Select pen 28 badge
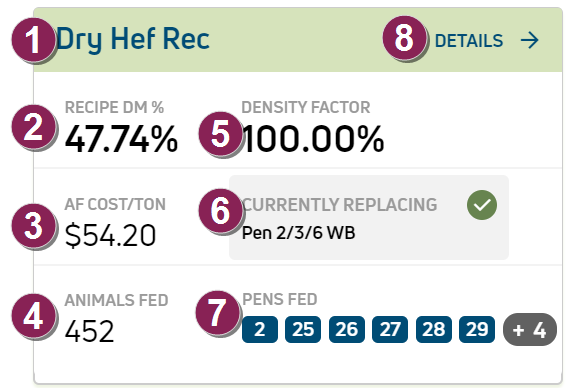Image resolution: width=570 pixels, height=389 pixels. point(434,329)
